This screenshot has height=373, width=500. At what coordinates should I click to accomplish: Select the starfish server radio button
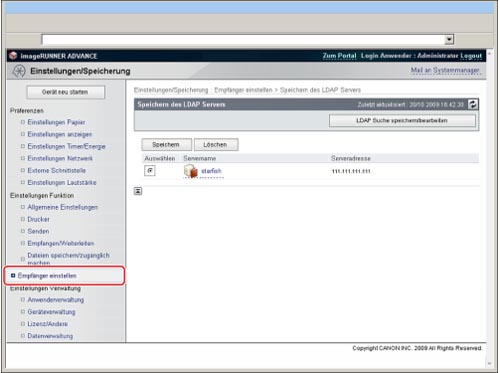click(x=150, y=171)
